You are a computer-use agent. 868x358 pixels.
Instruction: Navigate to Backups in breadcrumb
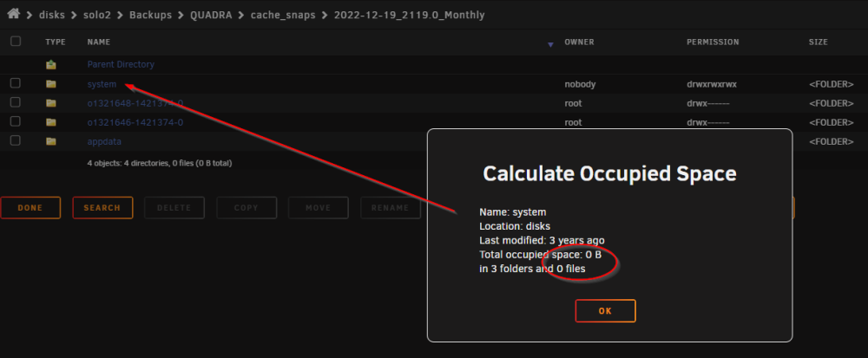[x=150, y=15]
